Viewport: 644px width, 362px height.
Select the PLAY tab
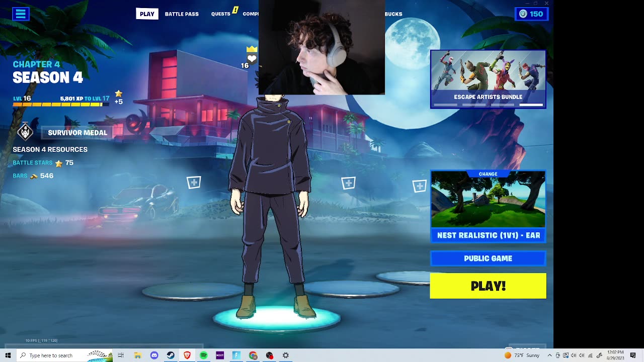(x=147, y=14)
